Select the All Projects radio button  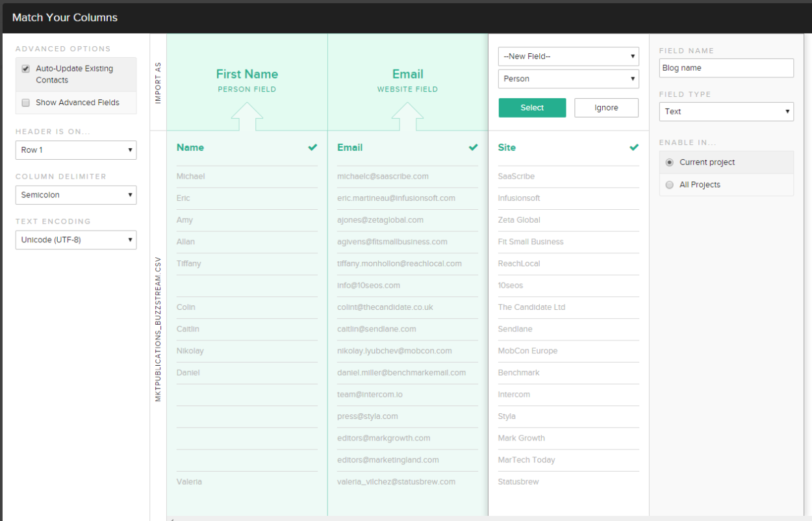669,184
